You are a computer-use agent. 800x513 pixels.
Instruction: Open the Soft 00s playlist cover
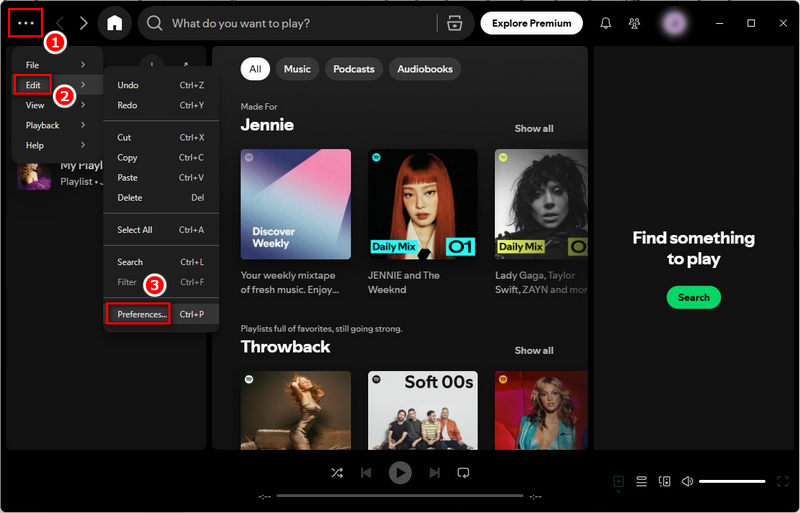[423, 410]
